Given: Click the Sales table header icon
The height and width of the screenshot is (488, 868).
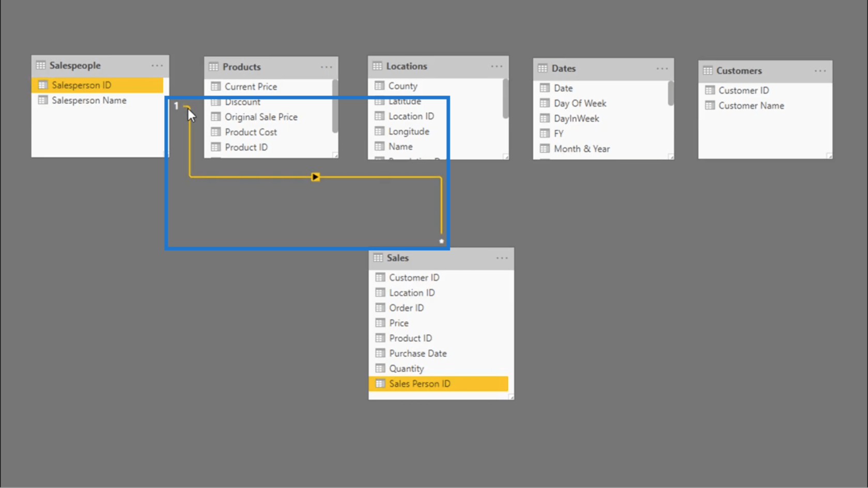Looking at the screenshot, I should pyautogui.click(x=378, y=258).
